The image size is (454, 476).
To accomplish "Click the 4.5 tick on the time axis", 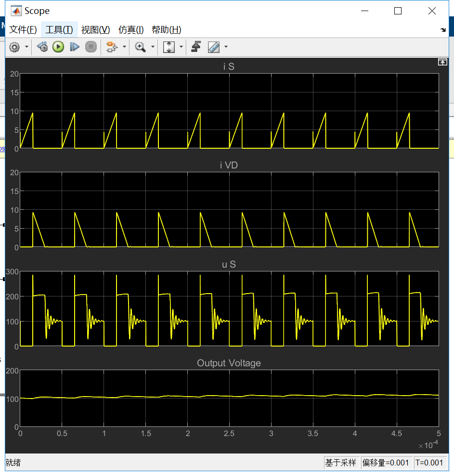I will click(397, 434).
